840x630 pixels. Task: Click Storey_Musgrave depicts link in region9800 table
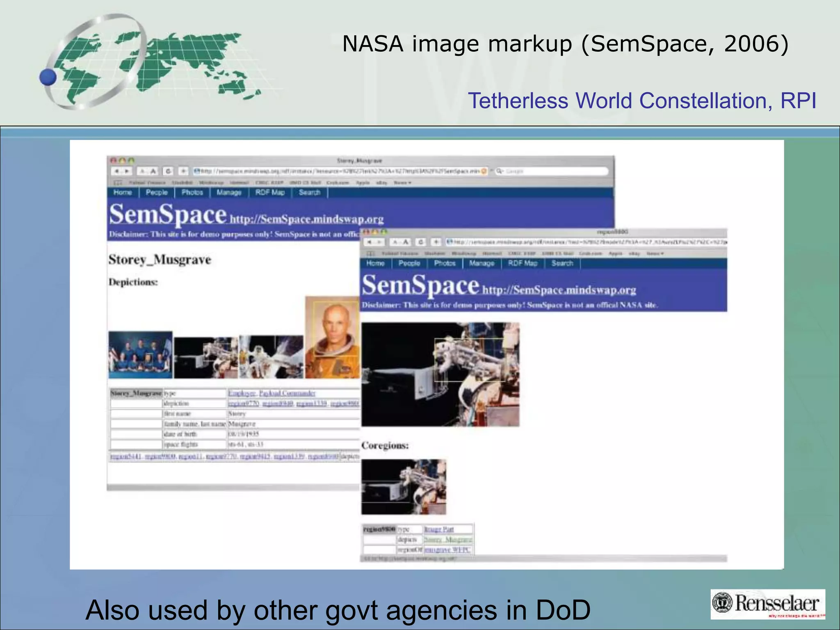point(448,540)
